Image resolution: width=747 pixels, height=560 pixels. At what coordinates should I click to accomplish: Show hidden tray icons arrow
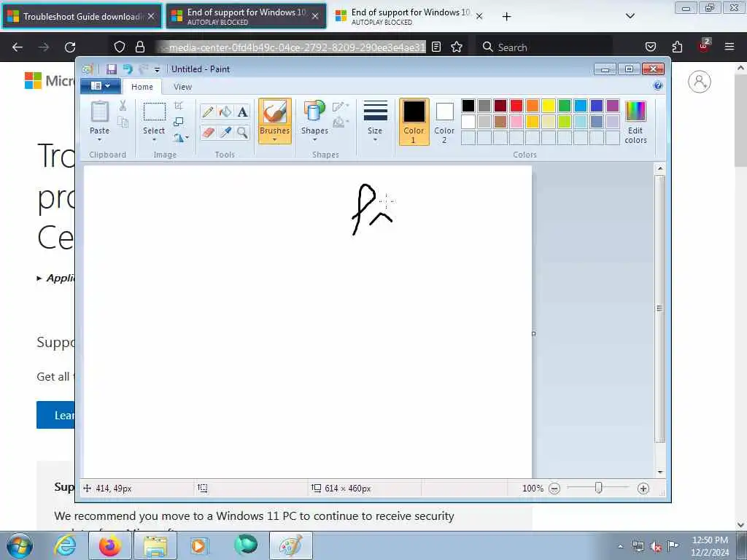pos(620,547)
